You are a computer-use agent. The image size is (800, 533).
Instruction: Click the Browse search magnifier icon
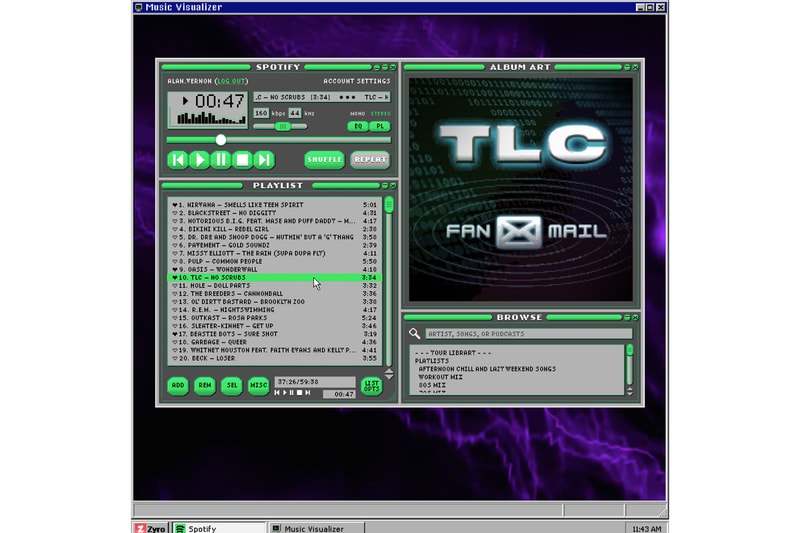tap(414, 334)
